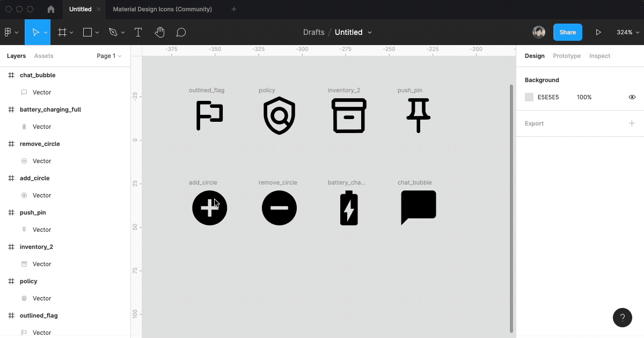Toggle background color visibility eye

[632, 97]
